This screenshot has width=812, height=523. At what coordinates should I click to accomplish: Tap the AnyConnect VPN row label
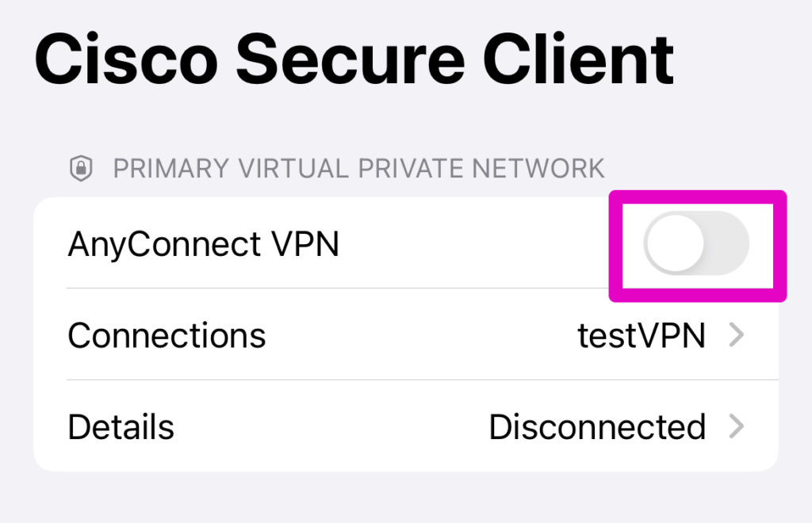point(203,245)
